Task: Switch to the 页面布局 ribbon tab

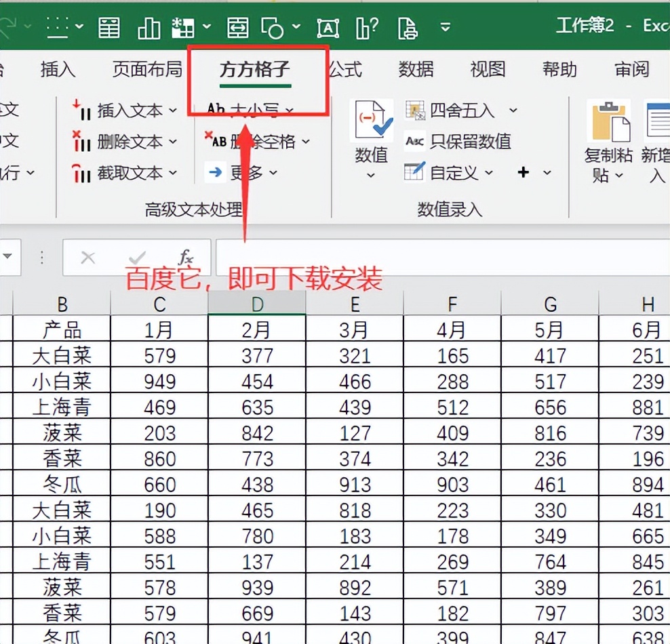Action: [x=147, y=69]
